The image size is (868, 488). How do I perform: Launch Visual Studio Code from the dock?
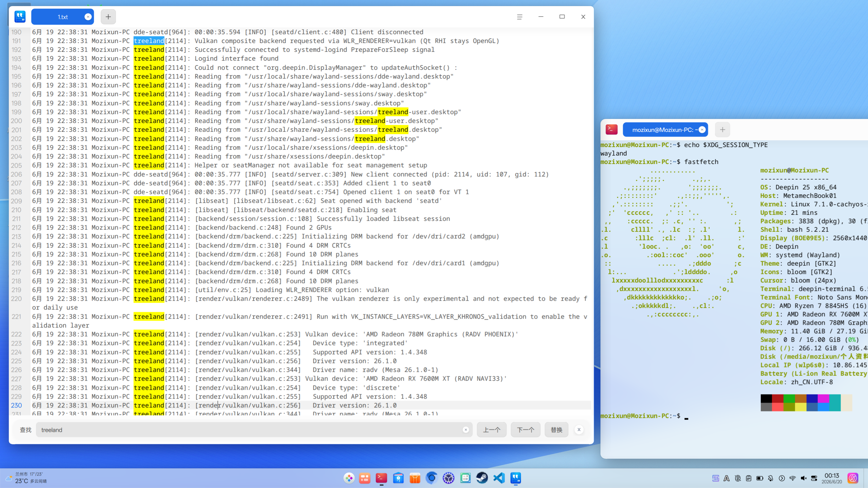pos(499,478)
